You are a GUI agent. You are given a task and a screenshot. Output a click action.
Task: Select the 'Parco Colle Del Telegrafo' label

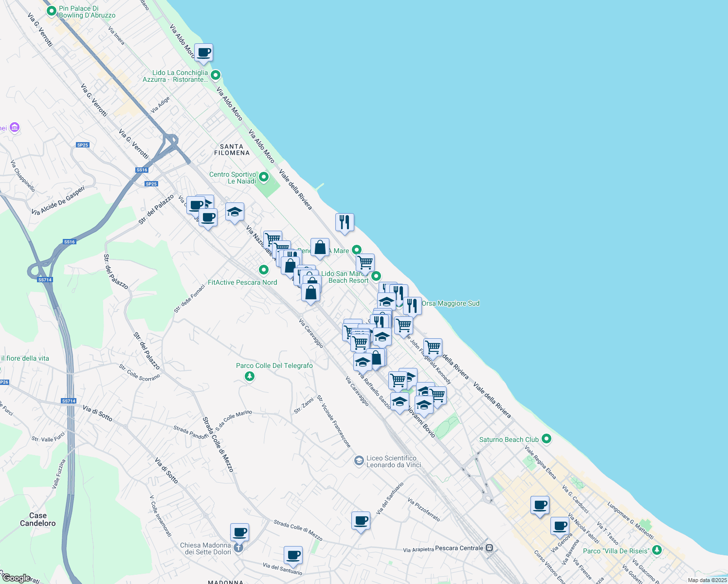274,365
